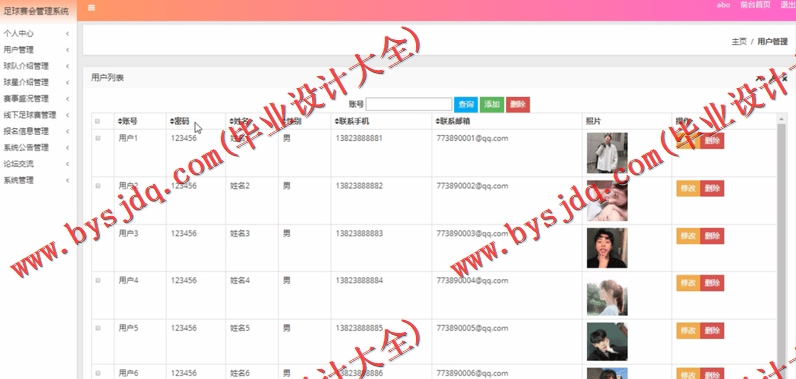Open photo thumbnail of 用户1
The image size is (796, 379).
point(607,153)
